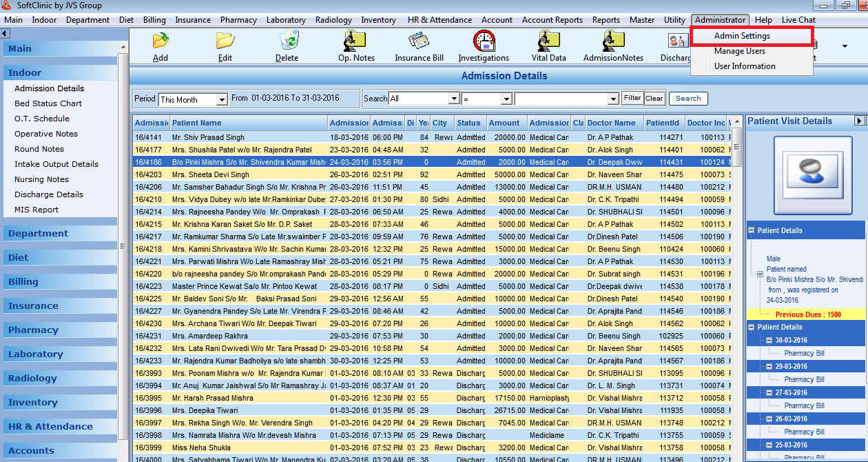Open the Period dropdown showing This Month
This screenshot has width=868, height=462.
pos(221,100)
